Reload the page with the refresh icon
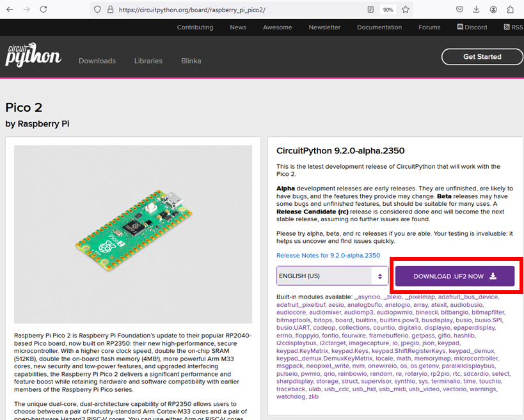This screenshot has width=524, height=420. click(x=44, y=10)
